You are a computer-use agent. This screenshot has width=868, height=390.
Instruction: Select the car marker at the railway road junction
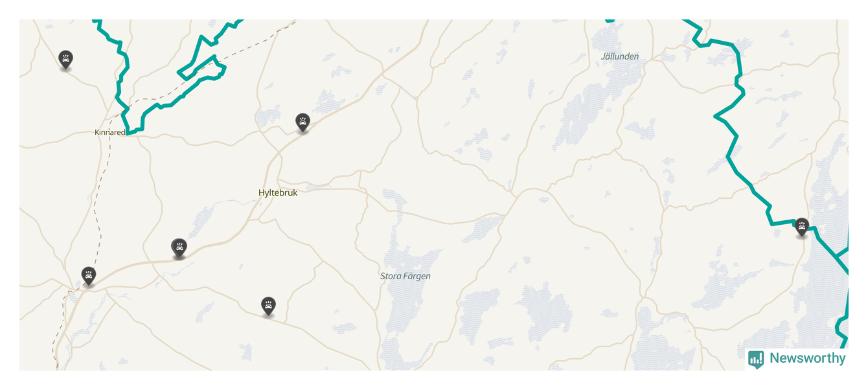(89, 275)
